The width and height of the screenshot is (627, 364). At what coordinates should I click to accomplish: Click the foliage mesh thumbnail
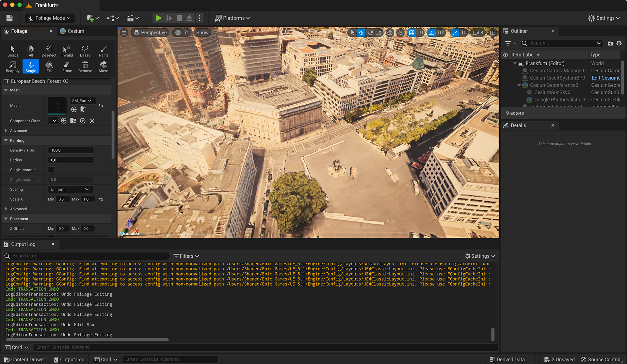pos(57,105)
